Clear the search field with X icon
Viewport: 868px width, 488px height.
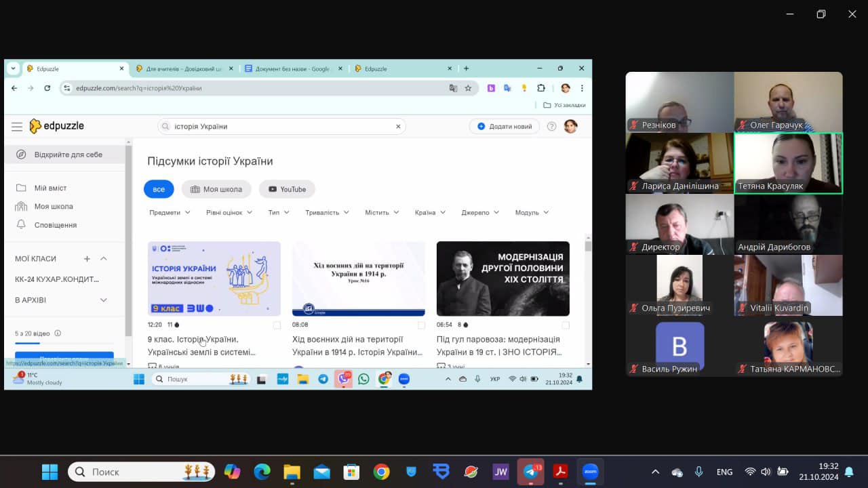point(398,127)
